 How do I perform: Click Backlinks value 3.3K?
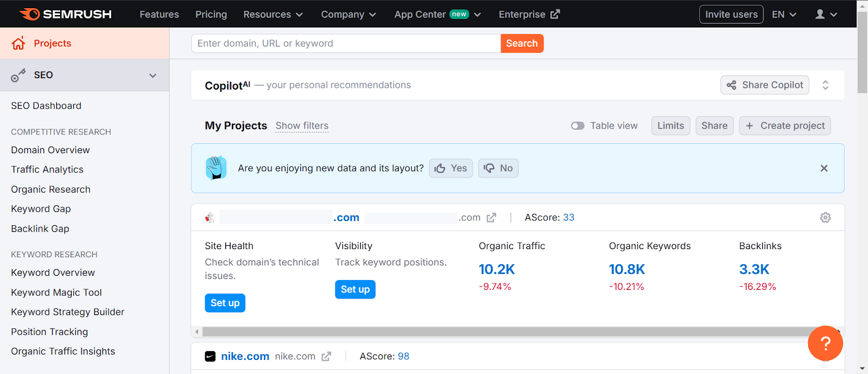coord(754,269)
